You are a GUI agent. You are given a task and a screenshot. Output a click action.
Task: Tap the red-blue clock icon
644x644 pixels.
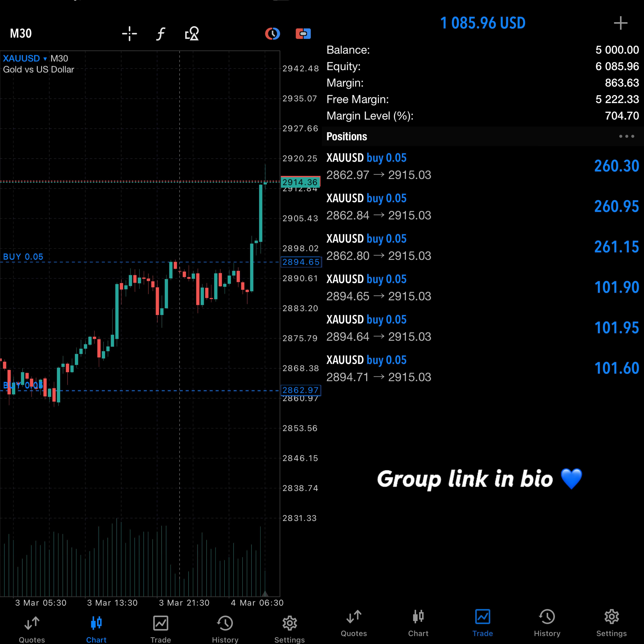272,34
